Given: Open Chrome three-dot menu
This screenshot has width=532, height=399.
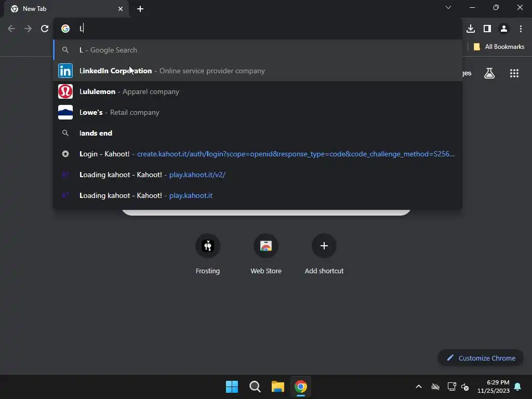Looking at the screenshot, I should [x=521, y=29].
